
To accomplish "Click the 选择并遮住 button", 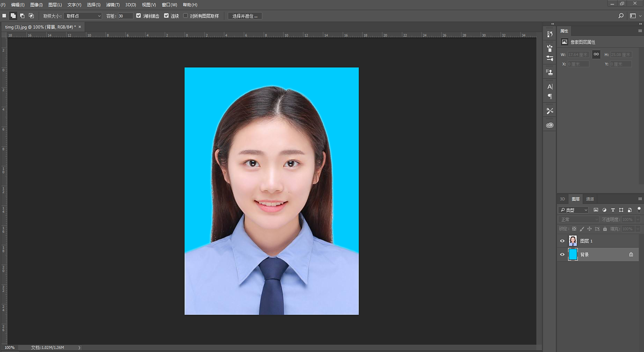I will pyautogui.click(x=245, y=16).
